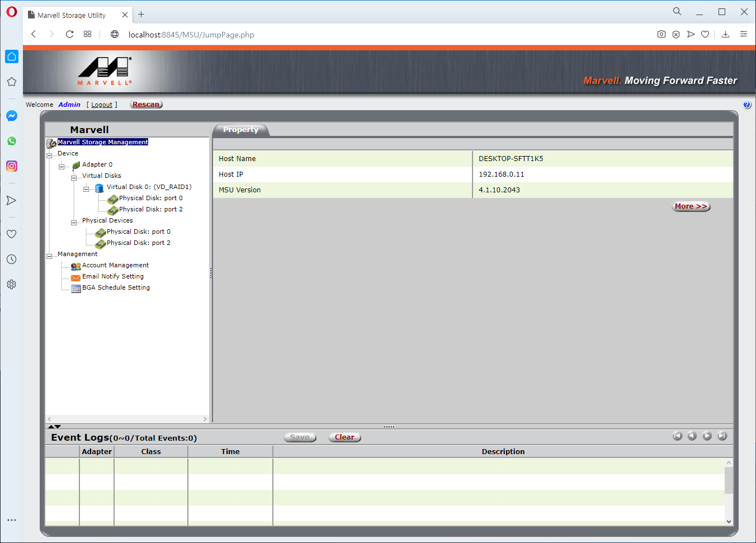Click the Description column header
Screen dimensions: 756x543
pos(503,451)
